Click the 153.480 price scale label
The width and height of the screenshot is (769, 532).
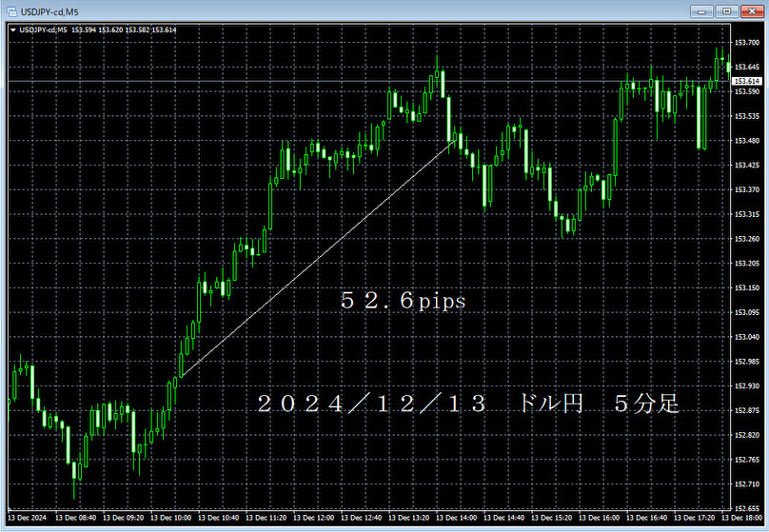(747, 141)
